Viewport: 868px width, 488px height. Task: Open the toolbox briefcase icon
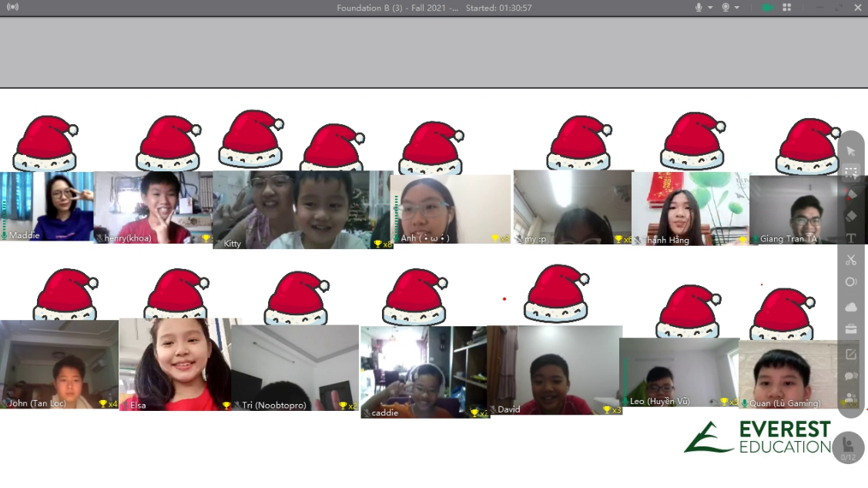click(850, 329)
